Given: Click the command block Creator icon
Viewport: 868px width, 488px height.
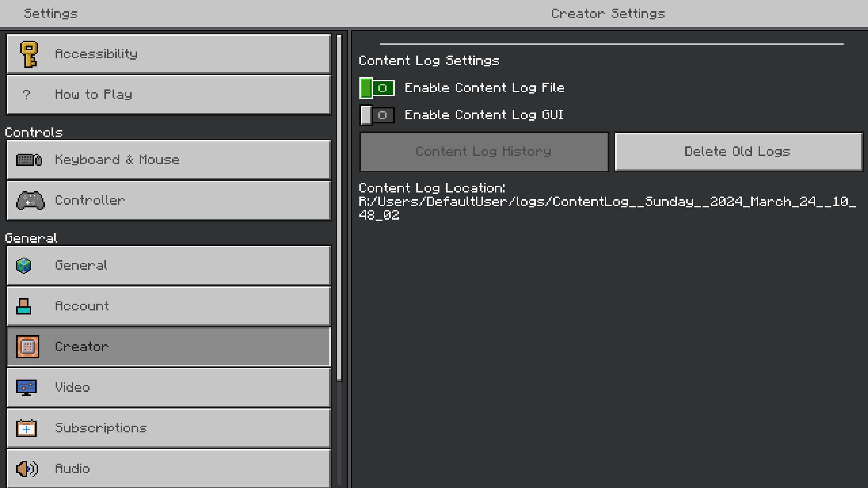Looking at the screenshot, I should pos(28,347).
